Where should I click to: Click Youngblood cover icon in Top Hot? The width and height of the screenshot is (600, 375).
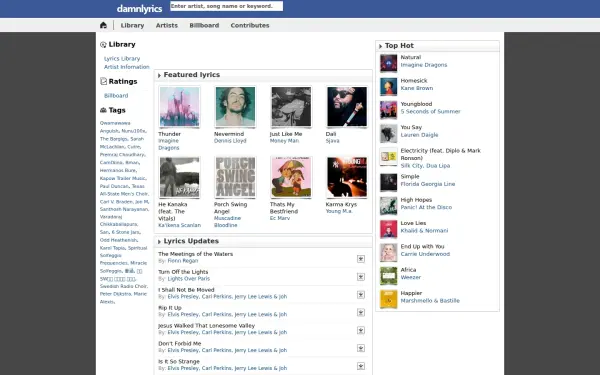tap(388, 110)
